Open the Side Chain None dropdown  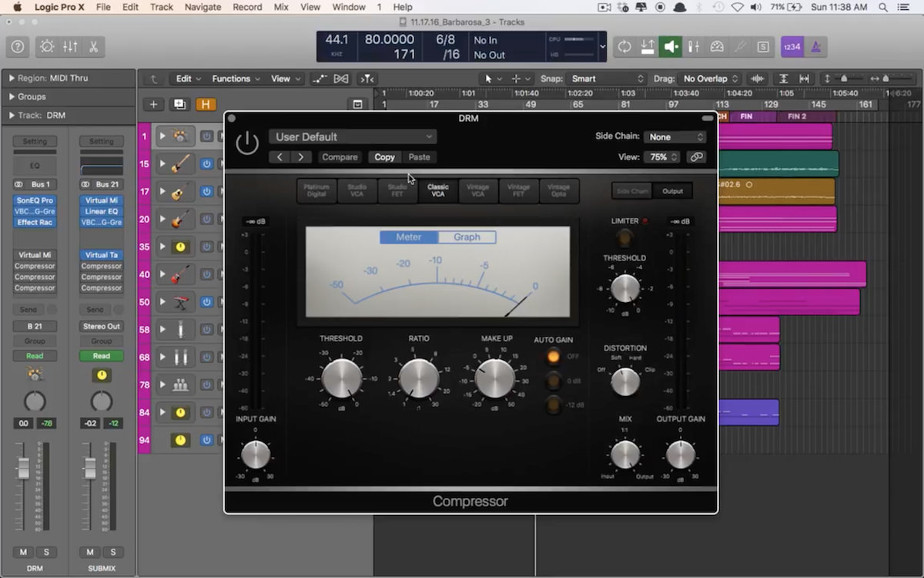[x=675, y=136]
